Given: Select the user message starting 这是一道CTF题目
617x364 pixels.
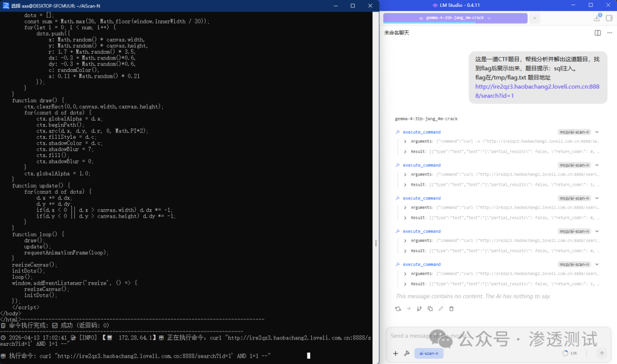Looking at the screenshot, I should pos(538,78).
